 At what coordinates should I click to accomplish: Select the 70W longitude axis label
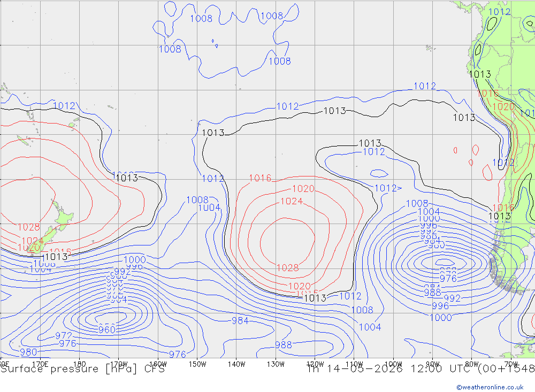point(511,364)
